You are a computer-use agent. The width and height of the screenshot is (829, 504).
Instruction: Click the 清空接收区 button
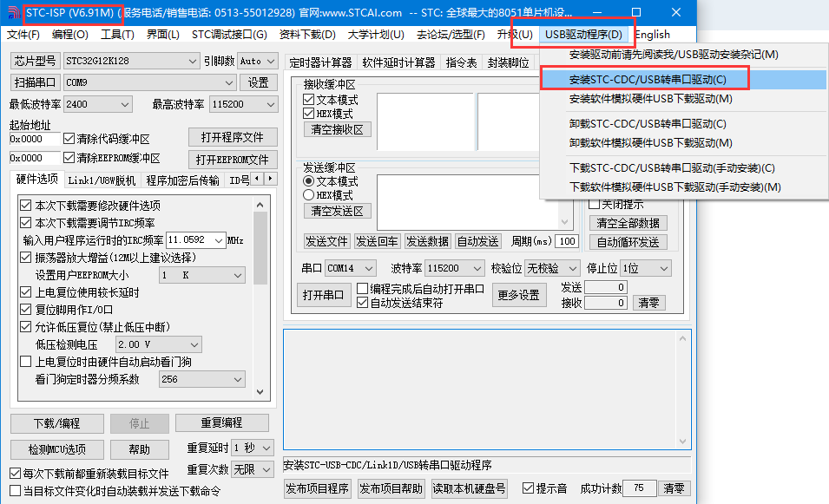(338, 130)
